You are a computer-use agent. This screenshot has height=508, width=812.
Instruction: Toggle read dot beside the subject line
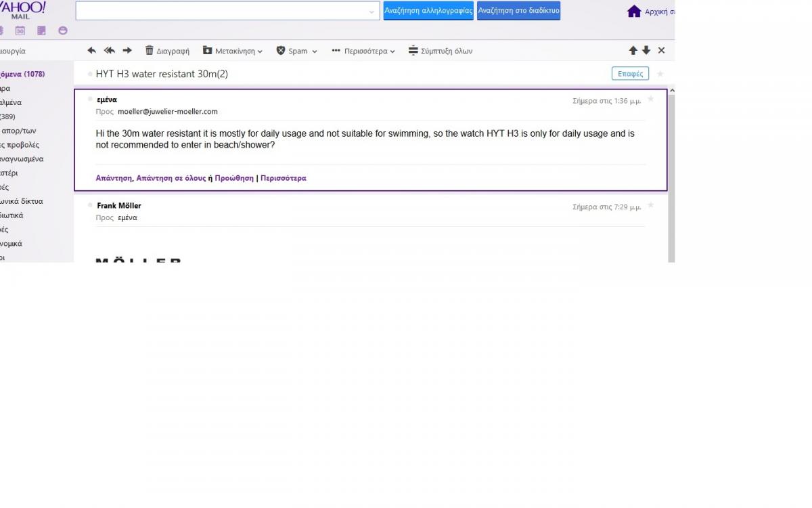90,74
